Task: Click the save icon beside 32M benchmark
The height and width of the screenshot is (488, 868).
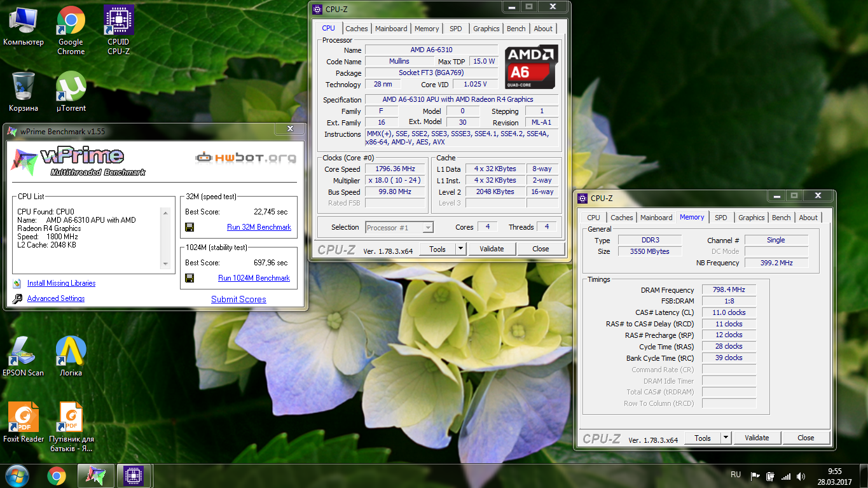Action: 189,227
